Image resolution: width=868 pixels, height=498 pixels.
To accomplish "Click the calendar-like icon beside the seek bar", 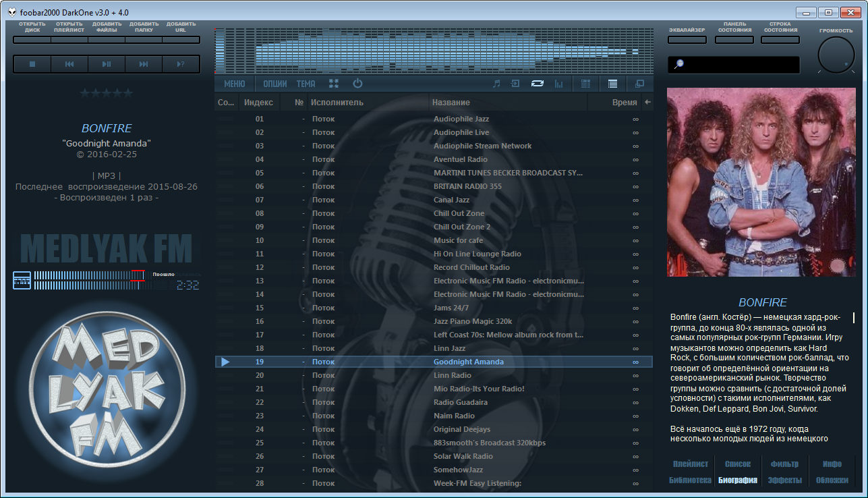I will (22, 280).
